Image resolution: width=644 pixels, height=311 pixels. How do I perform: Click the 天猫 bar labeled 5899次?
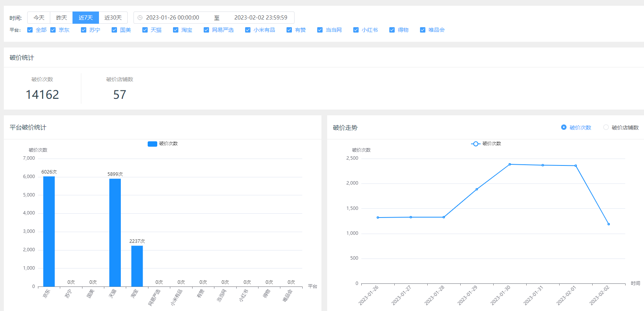tap(115, 232)
